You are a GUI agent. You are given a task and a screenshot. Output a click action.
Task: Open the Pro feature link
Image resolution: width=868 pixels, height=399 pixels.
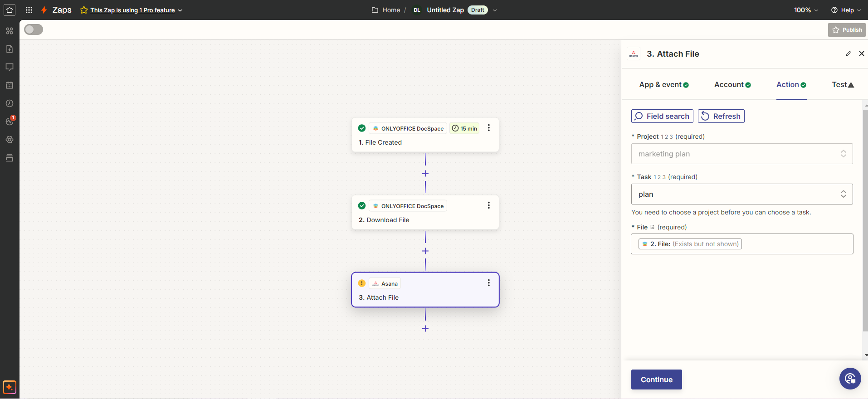point(132,10)
